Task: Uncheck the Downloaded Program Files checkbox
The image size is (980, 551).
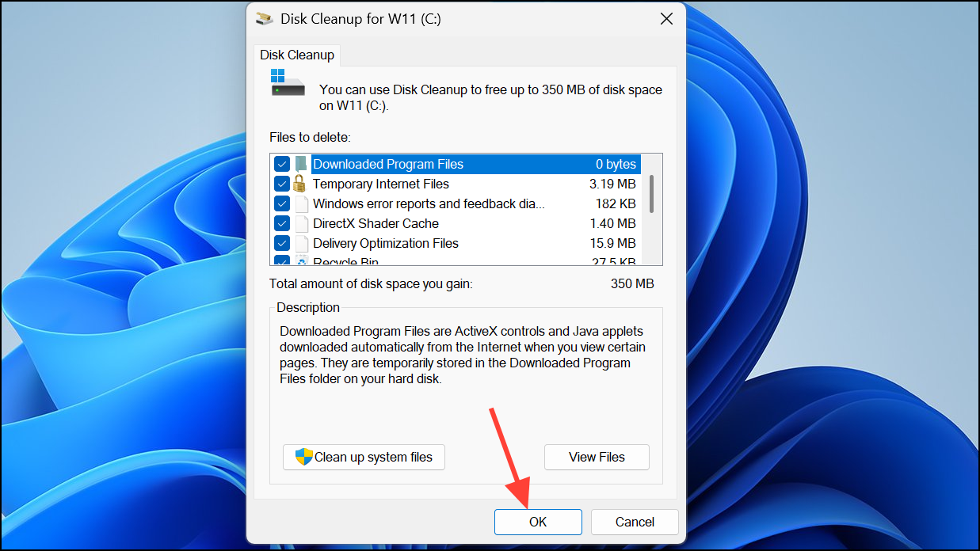Action: (x=282, y=163)
